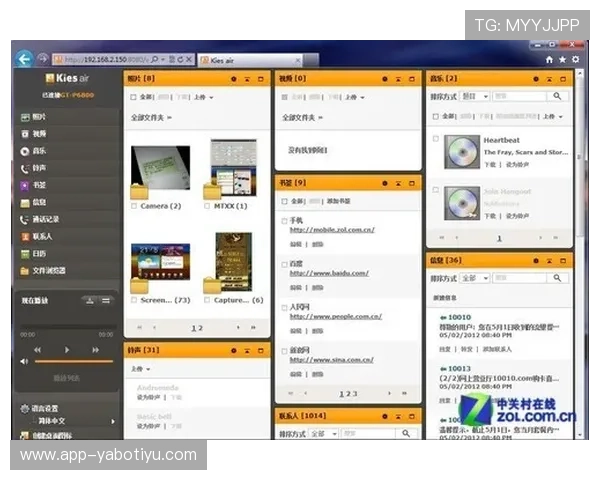The height and width of the screenshot is (480, 600).
Task: Open 通话记录 (Call log) in the sidebar
Action: [45, 219]
